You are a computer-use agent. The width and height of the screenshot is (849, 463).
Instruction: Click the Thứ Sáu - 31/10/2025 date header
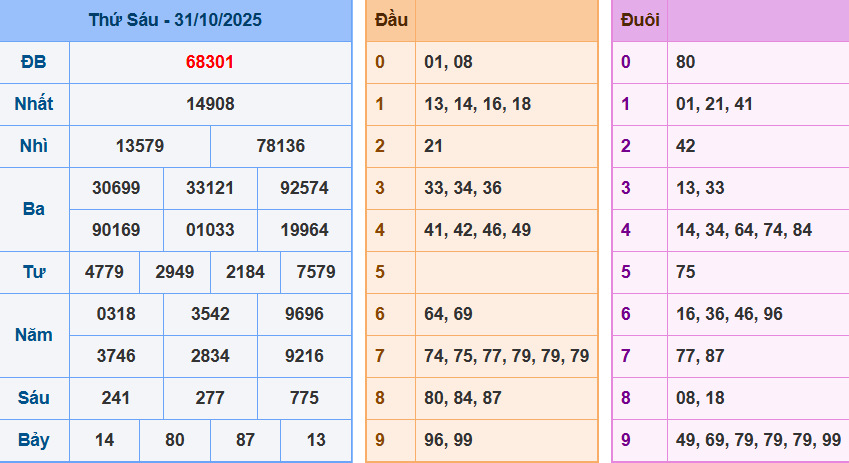(175, 20)
